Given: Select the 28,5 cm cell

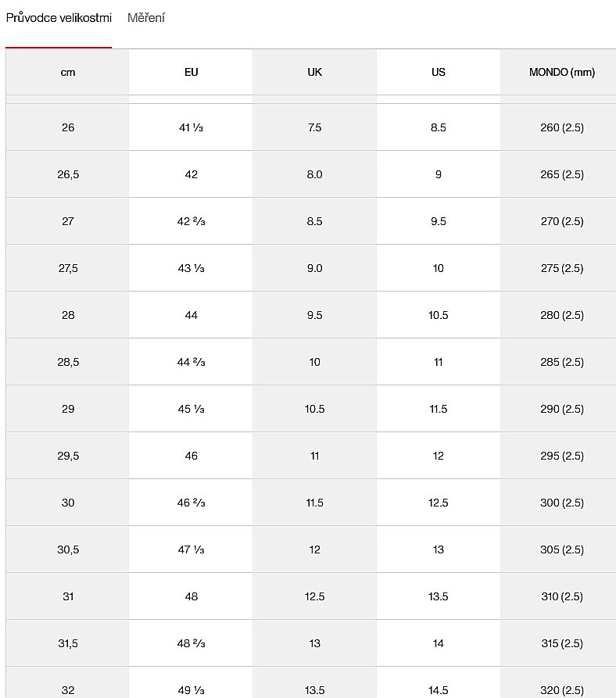Looking at the screenshot, I should click(68, 362).
